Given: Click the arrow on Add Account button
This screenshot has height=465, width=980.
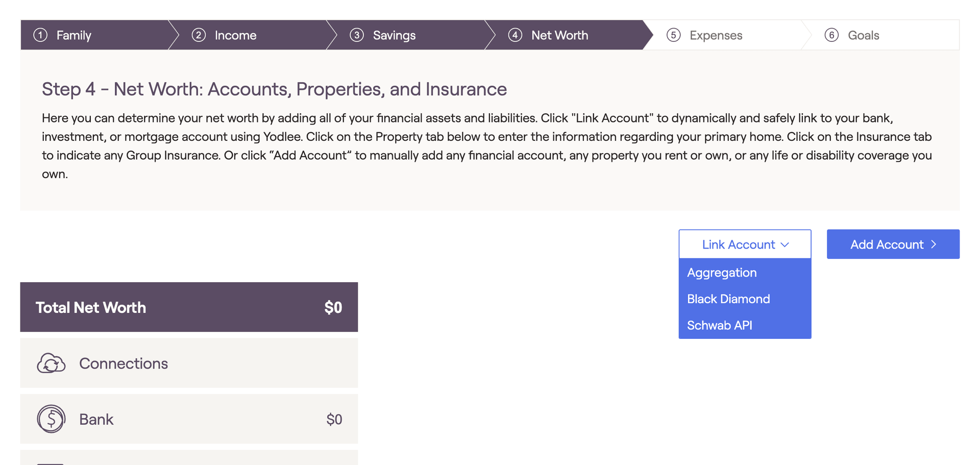Looking at the screenshot, I should [x=934, y=244].
